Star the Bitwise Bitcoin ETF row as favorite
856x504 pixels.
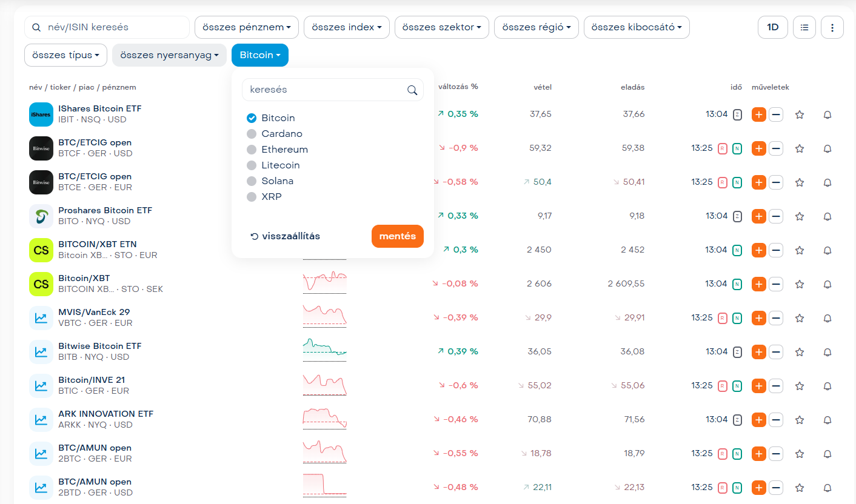click(x=800, y=352)
